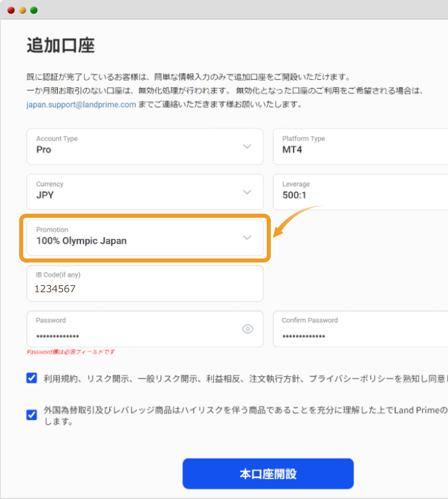Click the Currency field chevron arrow
448x499 pixels.
click(x=247, y=192)
